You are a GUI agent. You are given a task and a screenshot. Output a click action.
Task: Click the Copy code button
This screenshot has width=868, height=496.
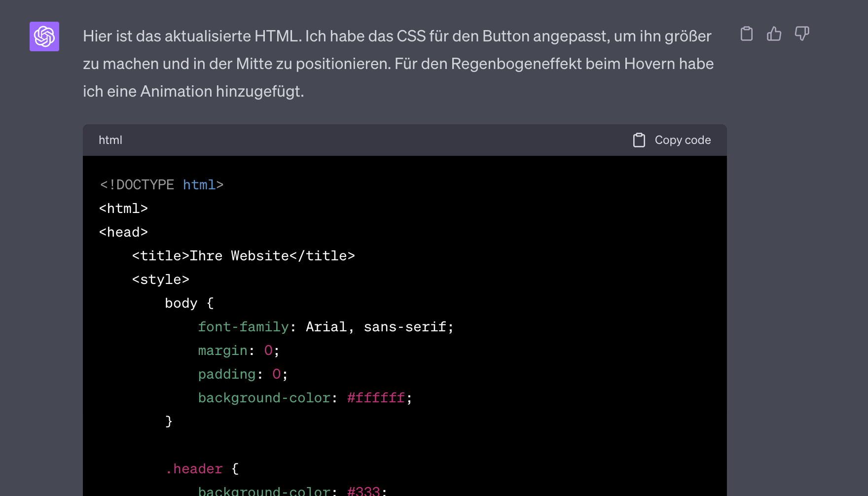[x=672, y=140]
